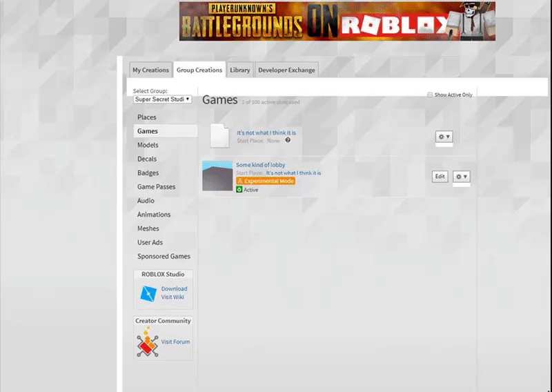Screen dimensions: 552x392
Task: Open the Animations category
Action: pos(154,215)
